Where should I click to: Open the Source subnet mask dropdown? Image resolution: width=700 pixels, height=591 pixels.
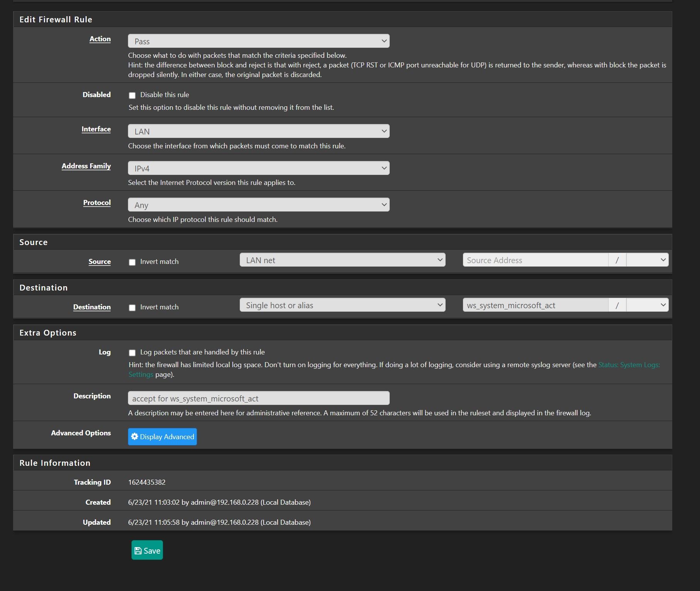(647, 260)
